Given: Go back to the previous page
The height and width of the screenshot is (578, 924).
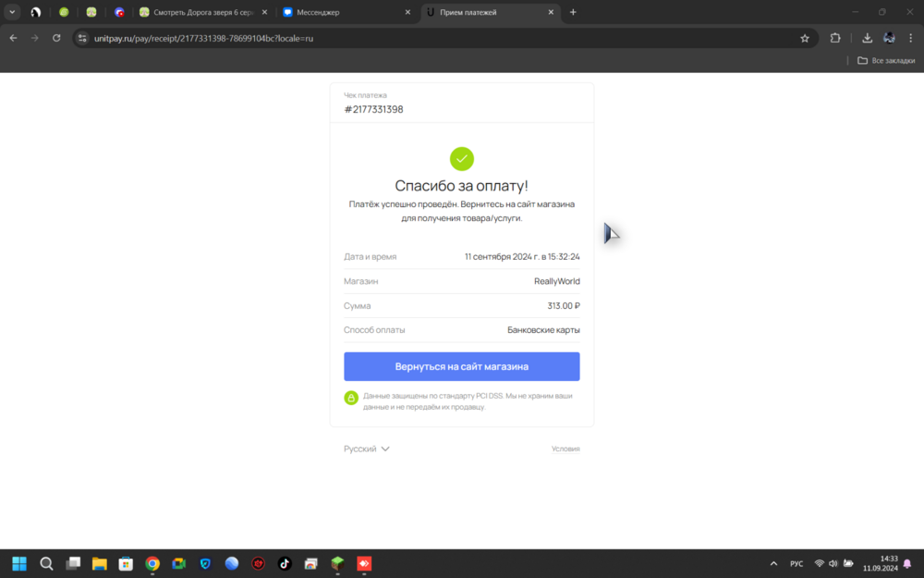Looking at the screenshot, I should click(13, 38).
